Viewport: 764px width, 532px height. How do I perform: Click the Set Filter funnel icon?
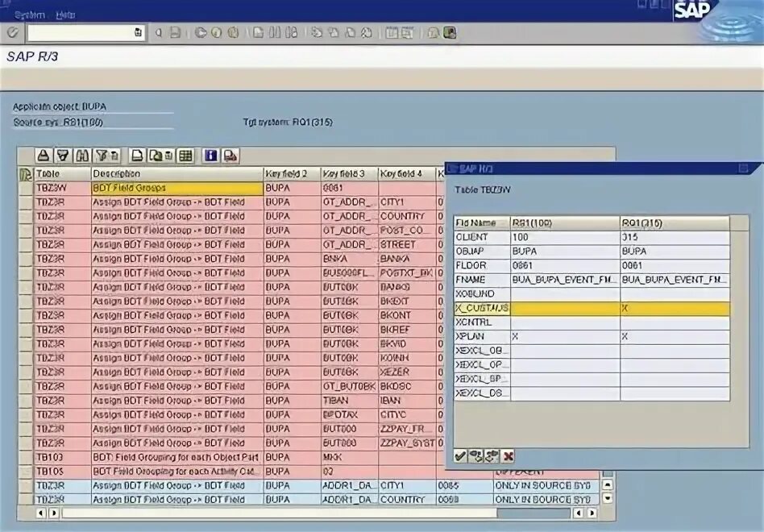point(101,156)
